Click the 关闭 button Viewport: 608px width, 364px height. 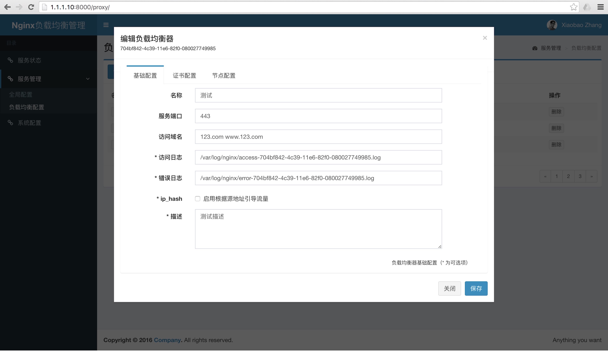[x=449, y=289]
